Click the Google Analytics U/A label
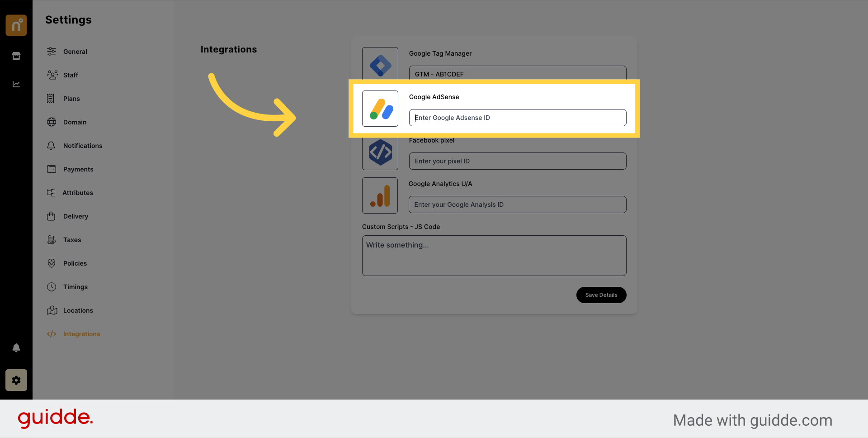Screen dimensions: 868x438 coord(440,184)
